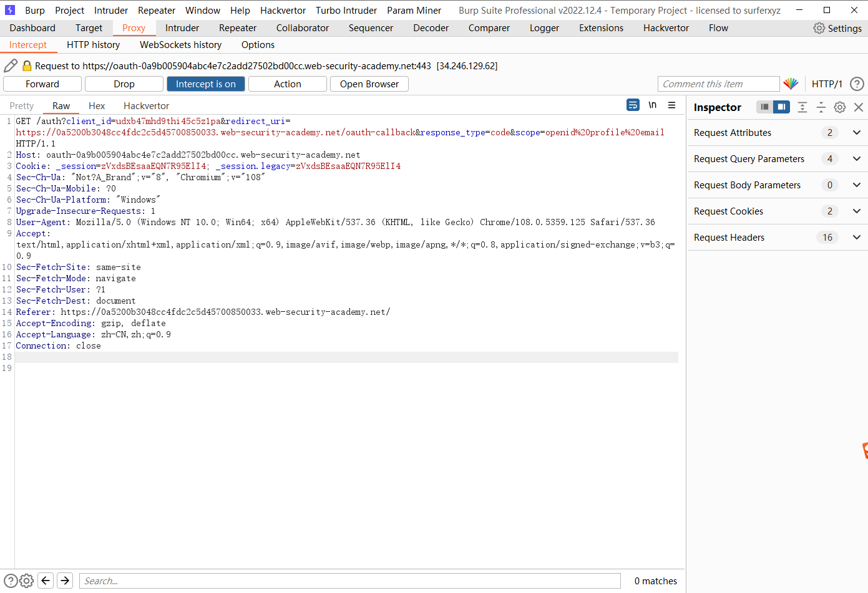Open the rainbow highlight color picker
This screenshot has height=593, width=868.
(791, 84)
